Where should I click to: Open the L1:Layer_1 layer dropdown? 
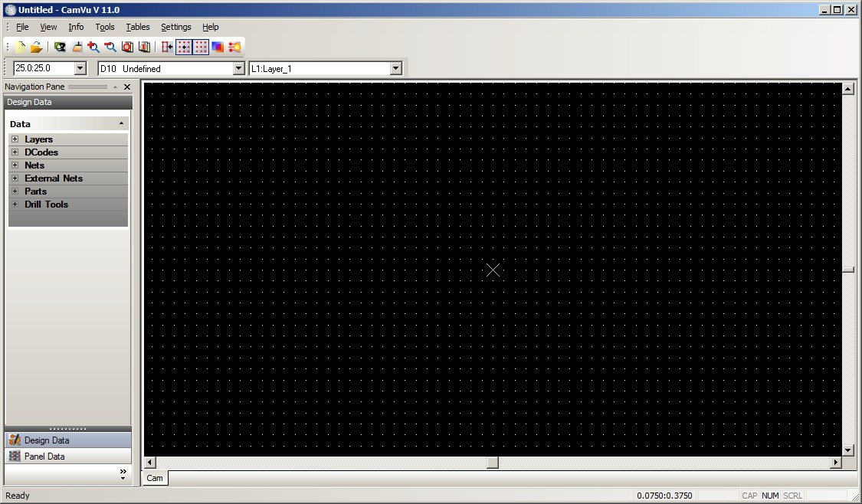pos(396,68)
